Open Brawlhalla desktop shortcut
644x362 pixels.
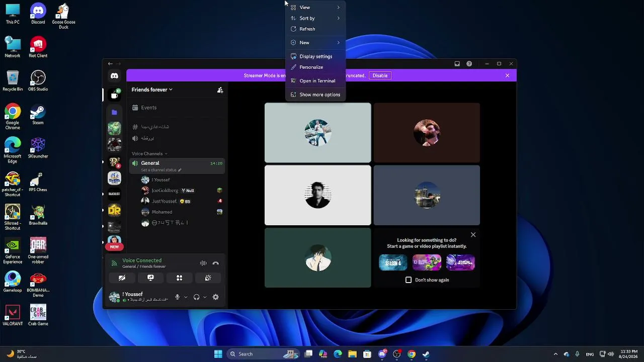point(38,215)
